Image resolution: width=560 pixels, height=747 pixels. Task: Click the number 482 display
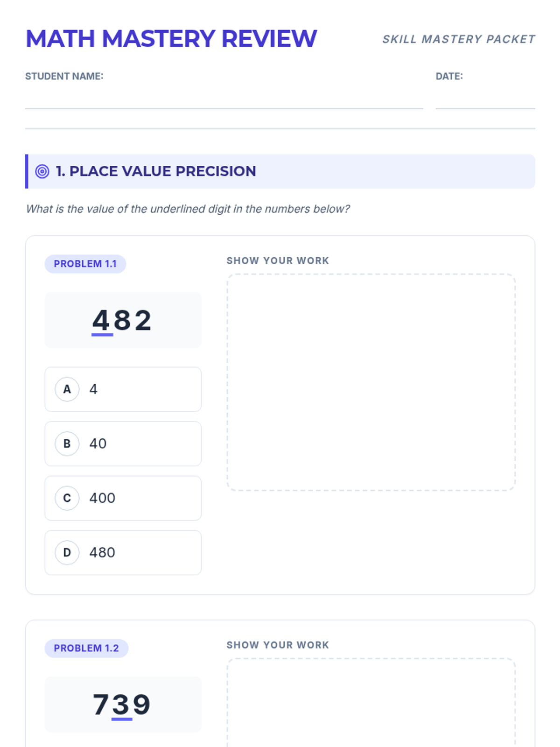tap(123, 320)
